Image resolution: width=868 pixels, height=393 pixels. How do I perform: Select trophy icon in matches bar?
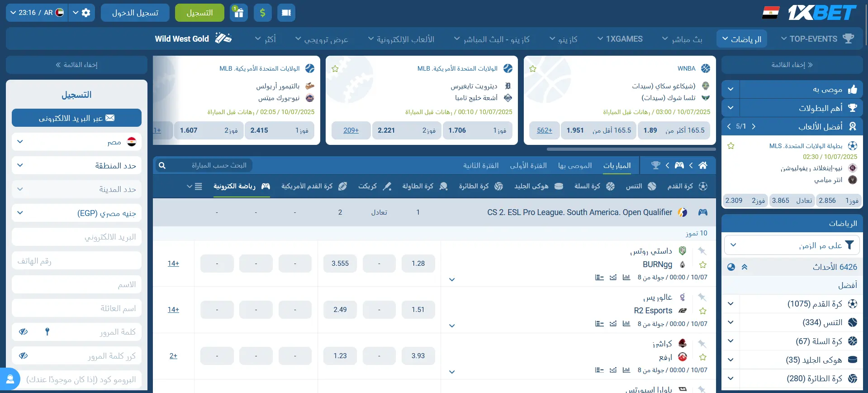tap(655, 165)
